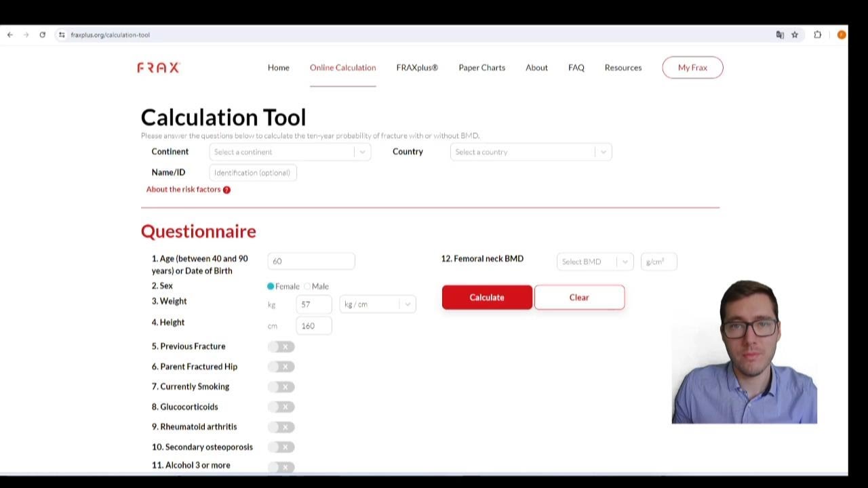Open the About the risk factors link
This screenshot has height=488, width=868.
tap(184, 190)
